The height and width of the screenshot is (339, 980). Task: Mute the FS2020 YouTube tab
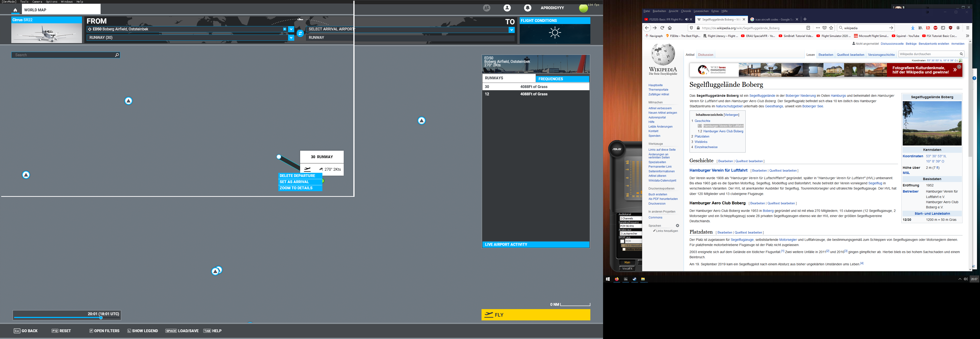coord(687,19)
